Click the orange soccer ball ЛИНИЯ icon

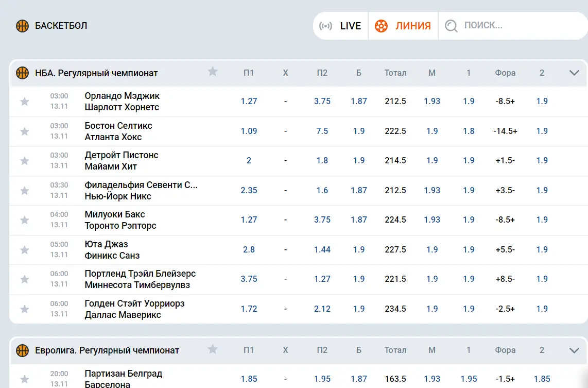coord(381,26)
